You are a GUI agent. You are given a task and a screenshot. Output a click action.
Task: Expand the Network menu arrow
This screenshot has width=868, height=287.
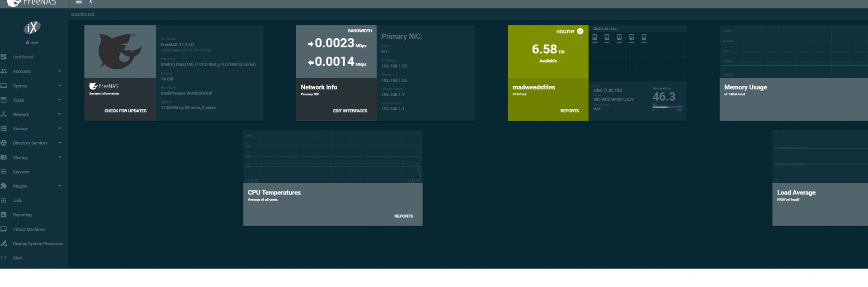click(x=60, y=114)
